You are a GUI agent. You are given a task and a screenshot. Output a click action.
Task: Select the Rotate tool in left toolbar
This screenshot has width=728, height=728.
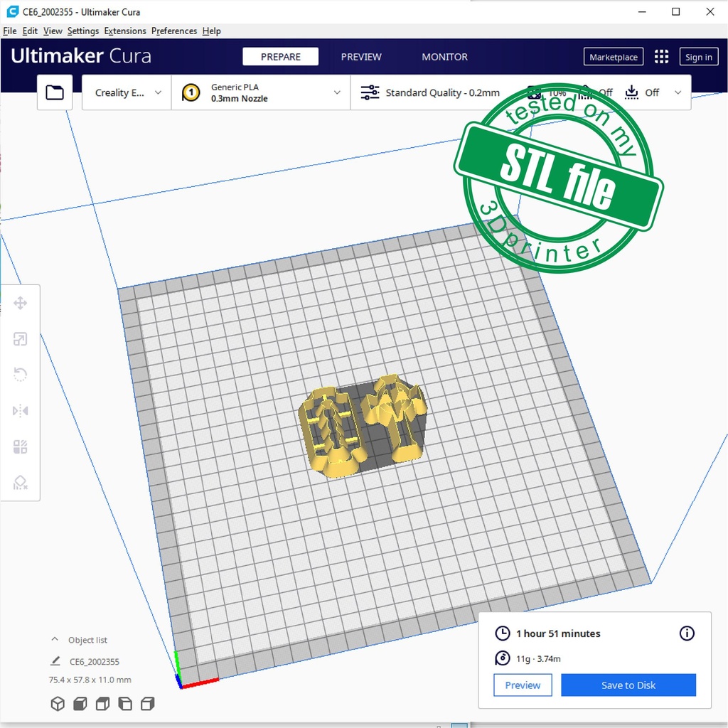20,375
